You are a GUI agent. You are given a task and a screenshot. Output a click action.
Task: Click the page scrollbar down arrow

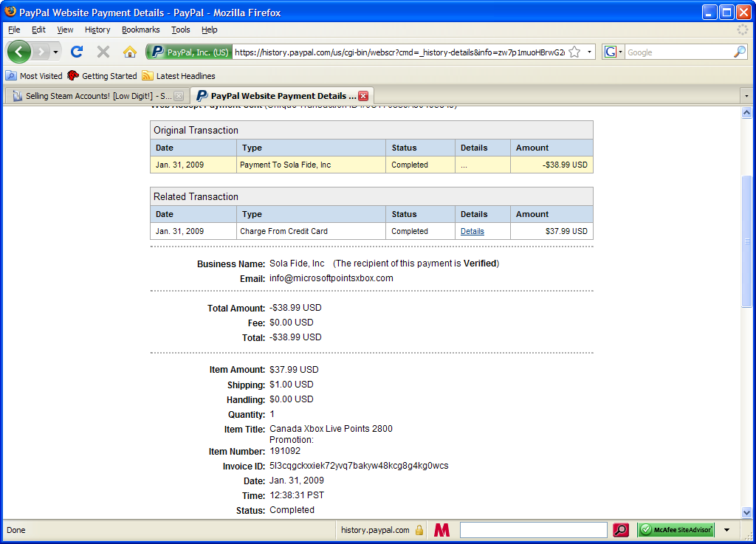coord(746,513)
